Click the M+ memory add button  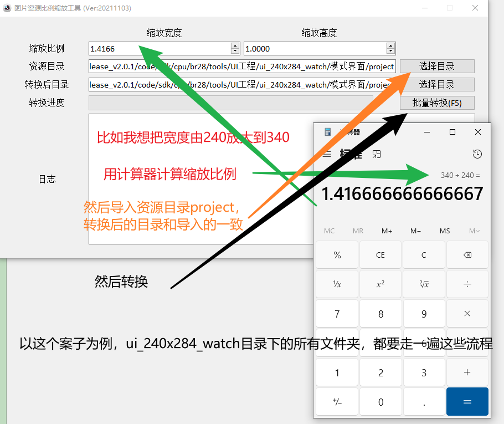(387, 231)
